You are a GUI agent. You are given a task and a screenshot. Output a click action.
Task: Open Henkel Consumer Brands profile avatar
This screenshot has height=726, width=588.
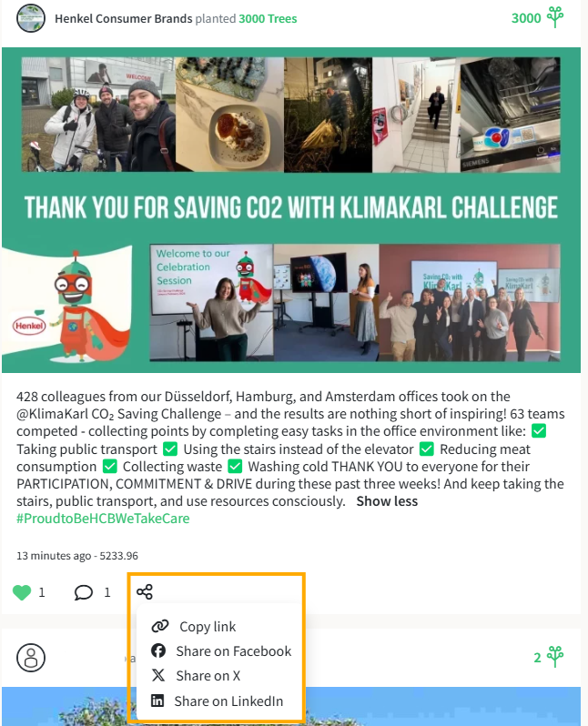[x=31, y=18]
